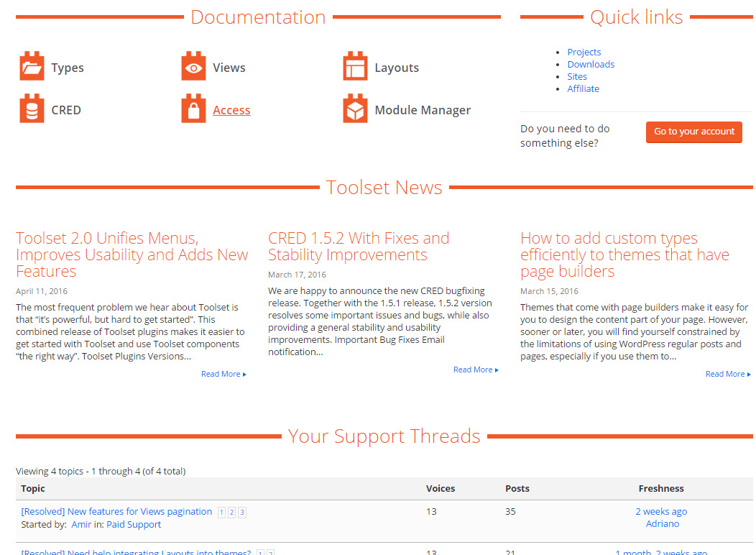Read More on the Toolset 2.0 article

(223, 374)
